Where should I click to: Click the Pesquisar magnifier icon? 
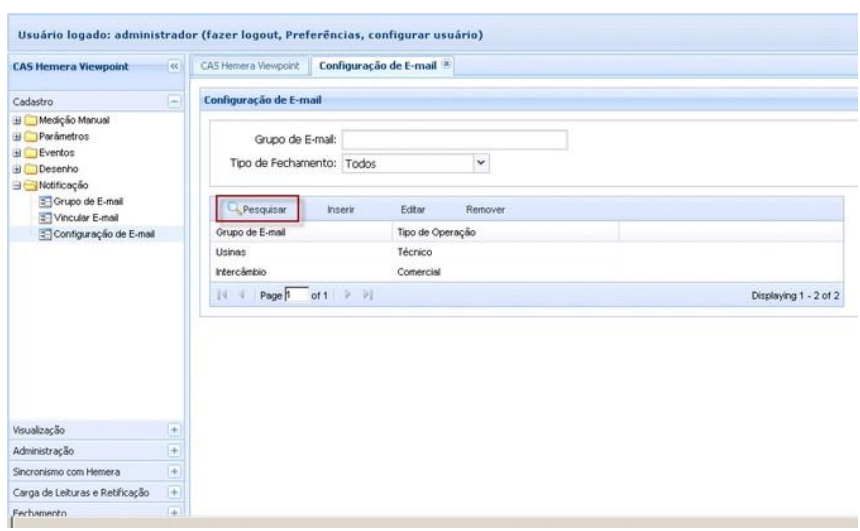pyautogui.click(x=232, y=209)
